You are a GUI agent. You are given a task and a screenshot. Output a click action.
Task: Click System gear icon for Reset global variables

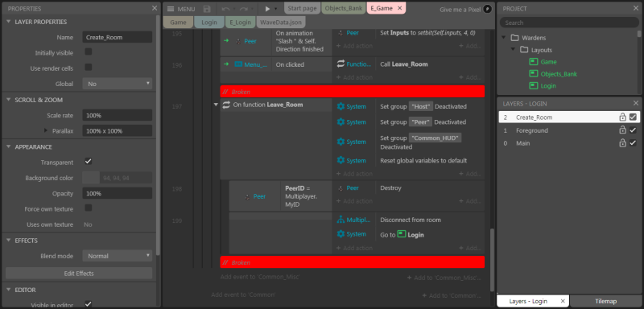[341, 160]
